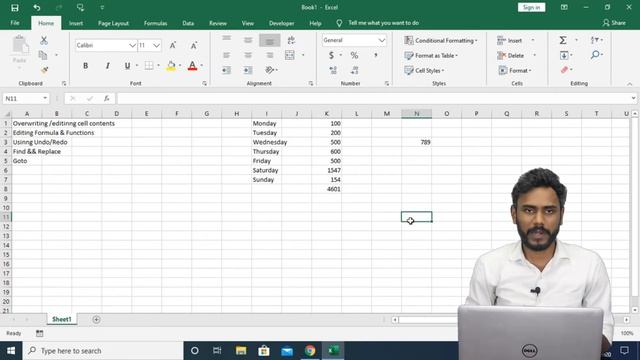Click Insert cells button
The image size is (640, 360).
[x=510, y=40]
